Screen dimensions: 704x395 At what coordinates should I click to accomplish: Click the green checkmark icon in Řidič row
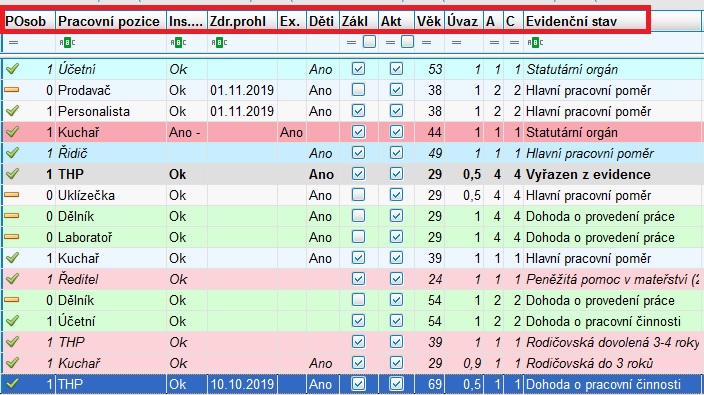[13, 153]
